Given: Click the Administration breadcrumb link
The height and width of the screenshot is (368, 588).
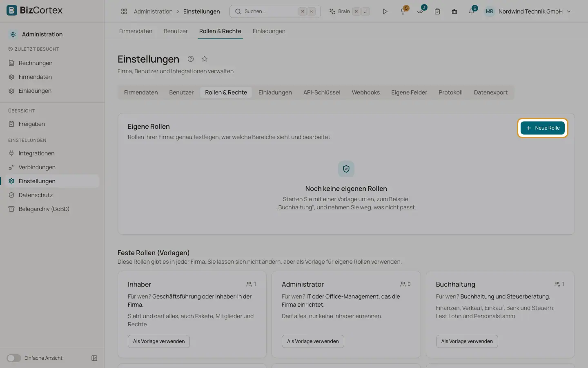Looking at the screenshot, I should 153,11.
